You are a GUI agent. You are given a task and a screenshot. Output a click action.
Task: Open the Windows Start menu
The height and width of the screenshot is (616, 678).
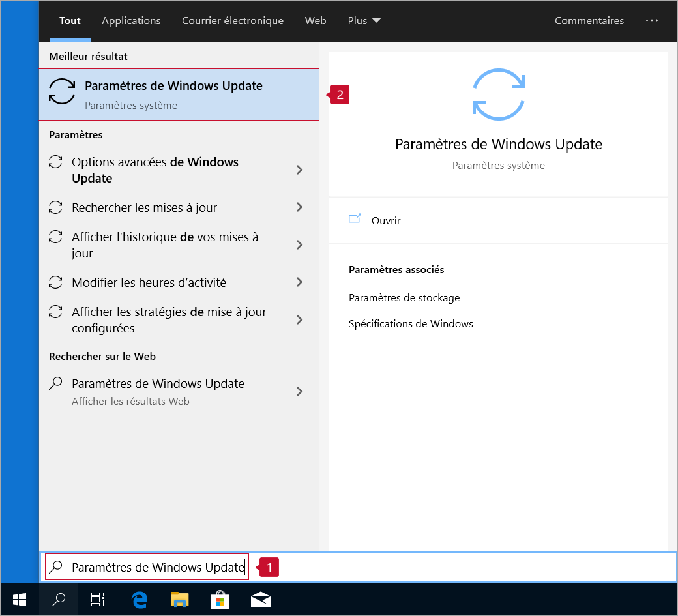pos(19,600)
